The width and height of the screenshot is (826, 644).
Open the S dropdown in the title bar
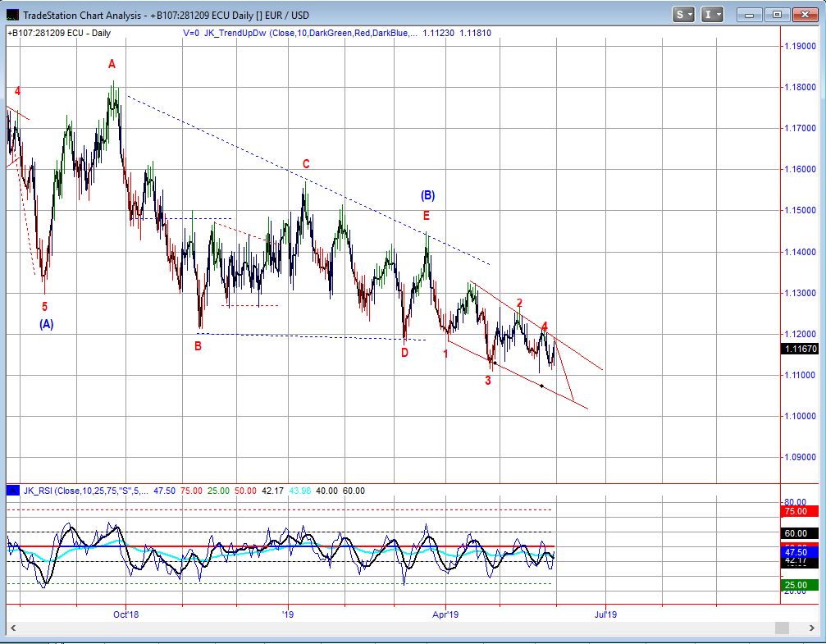pos(684,15)
